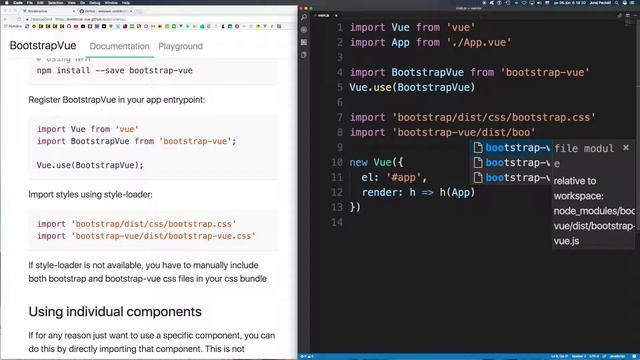Viewport: 640px width, 360px height.
Task: Click the el: '#app' line in the editor
Action: 394,178
